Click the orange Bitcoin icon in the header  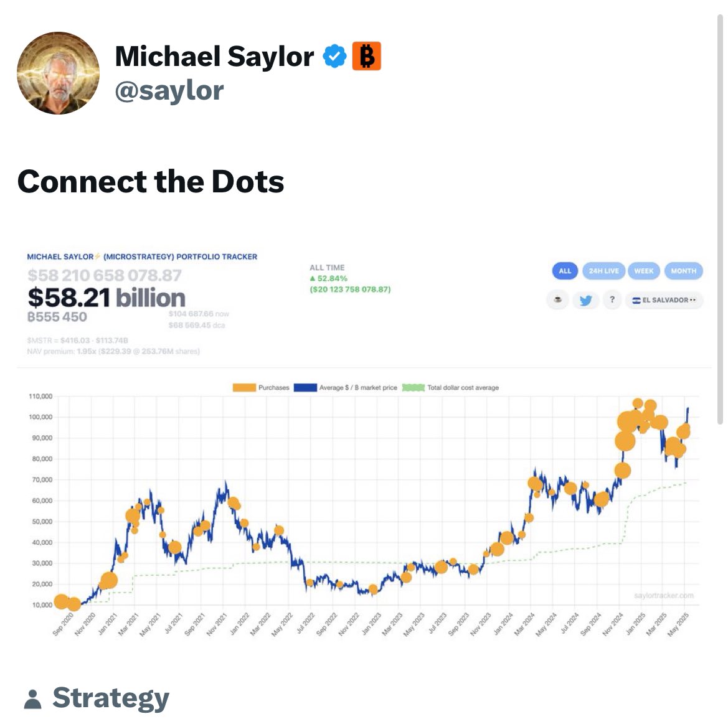pos(367,55)
